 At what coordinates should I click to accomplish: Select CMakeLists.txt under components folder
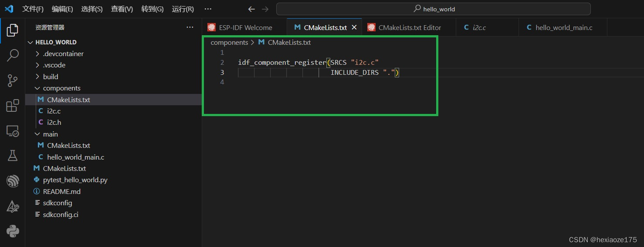coord(113,100)
